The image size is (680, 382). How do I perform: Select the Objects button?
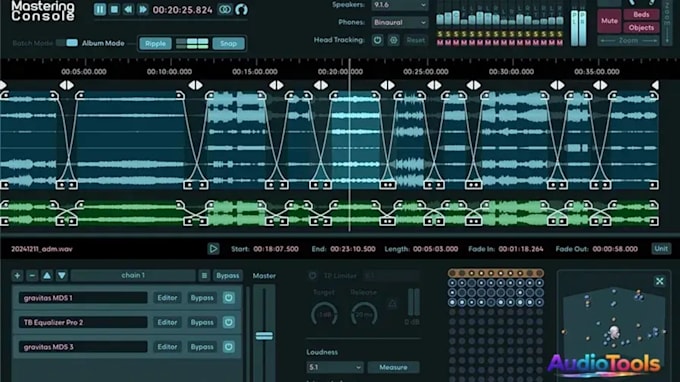(x=641, y=27)
